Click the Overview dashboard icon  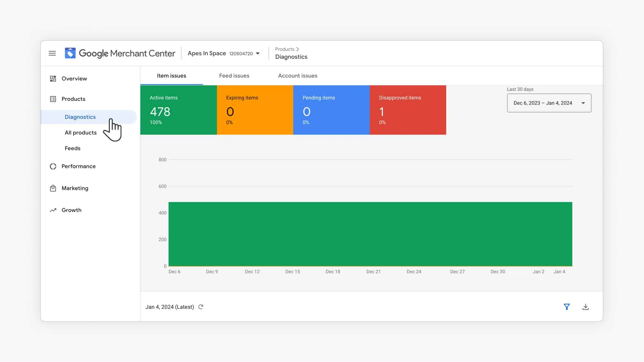click(x=53, y=78)
